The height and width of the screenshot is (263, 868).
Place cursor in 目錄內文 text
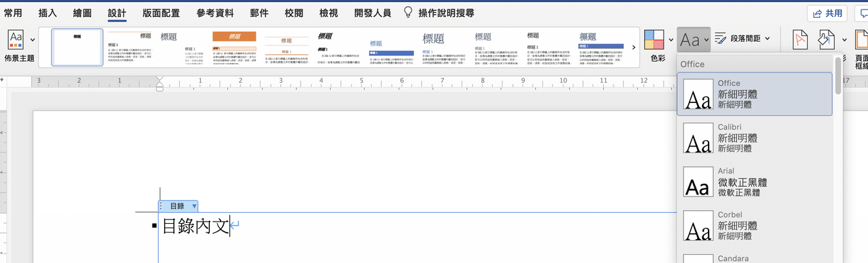pyautogui.click(x=195, y=226)
